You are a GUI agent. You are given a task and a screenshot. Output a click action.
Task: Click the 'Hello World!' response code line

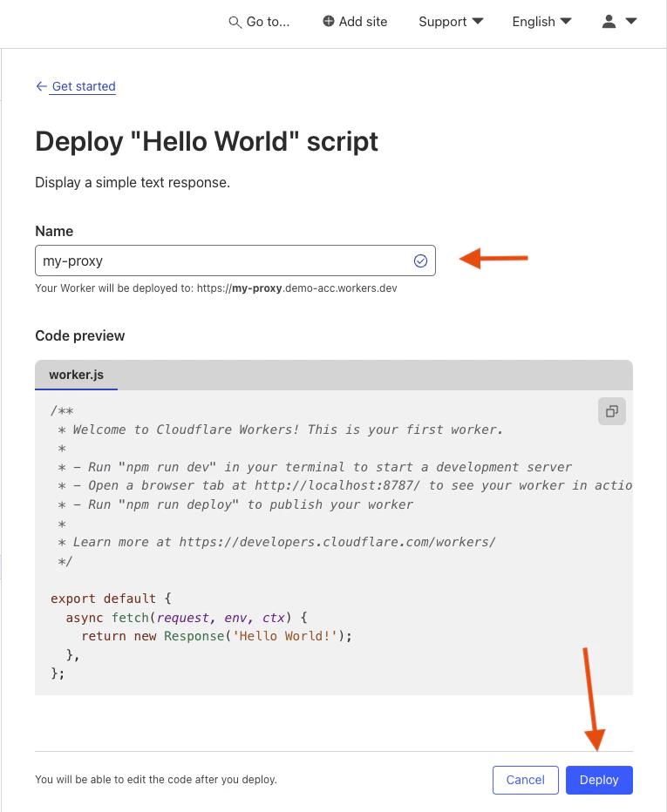click(x=216, y=636)
